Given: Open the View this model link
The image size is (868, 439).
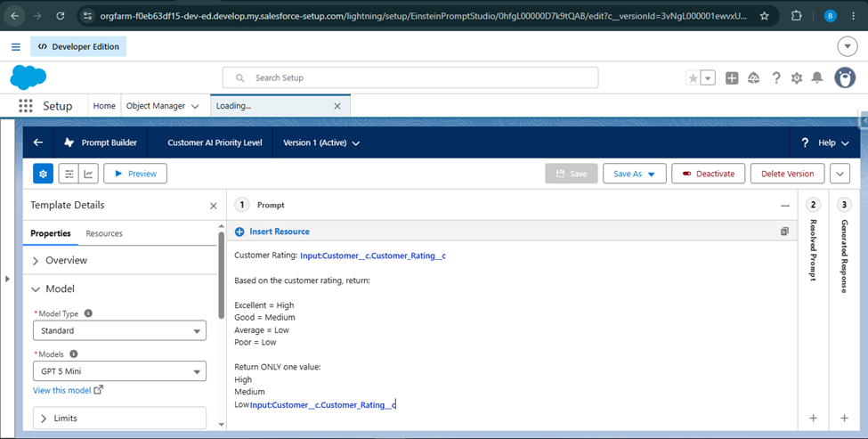Looking at the screenshot, I should pos(68,390).
